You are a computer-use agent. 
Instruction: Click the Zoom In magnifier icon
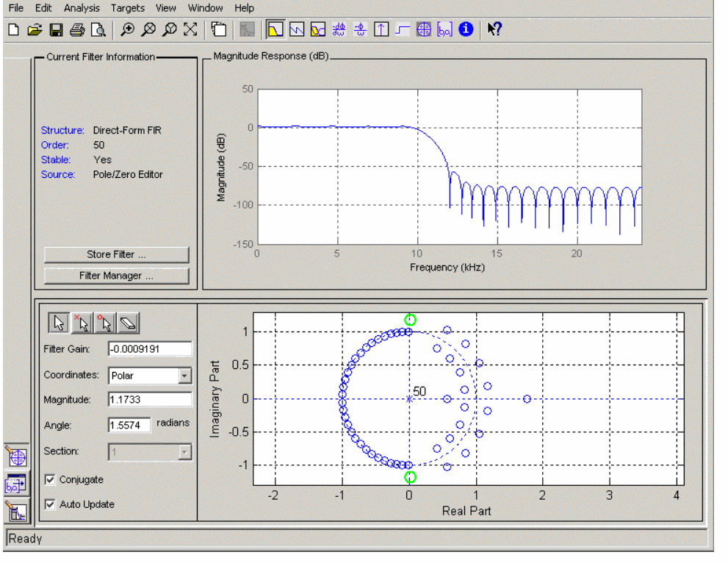click(x=127, y=29)
